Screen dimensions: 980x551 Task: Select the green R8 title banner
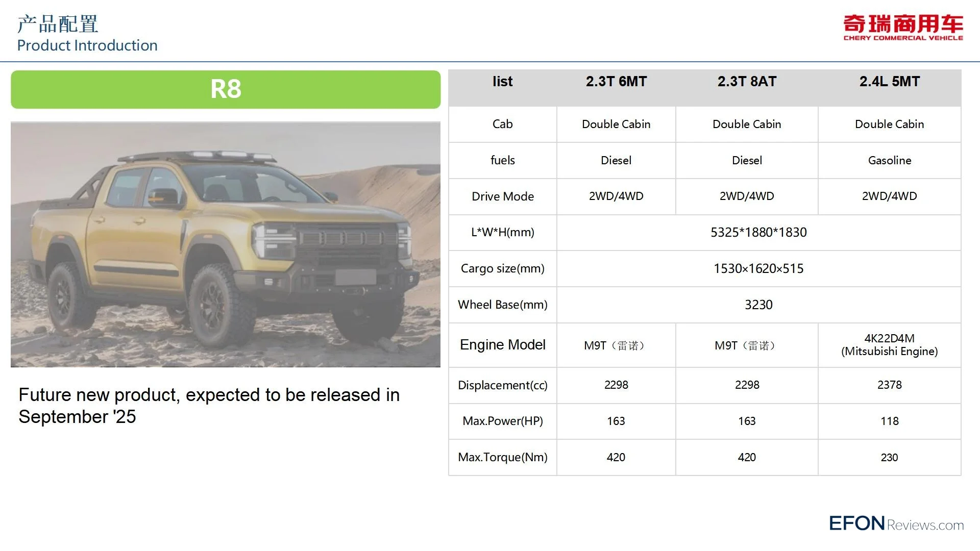pyautogui.click(x=226, y=89)
